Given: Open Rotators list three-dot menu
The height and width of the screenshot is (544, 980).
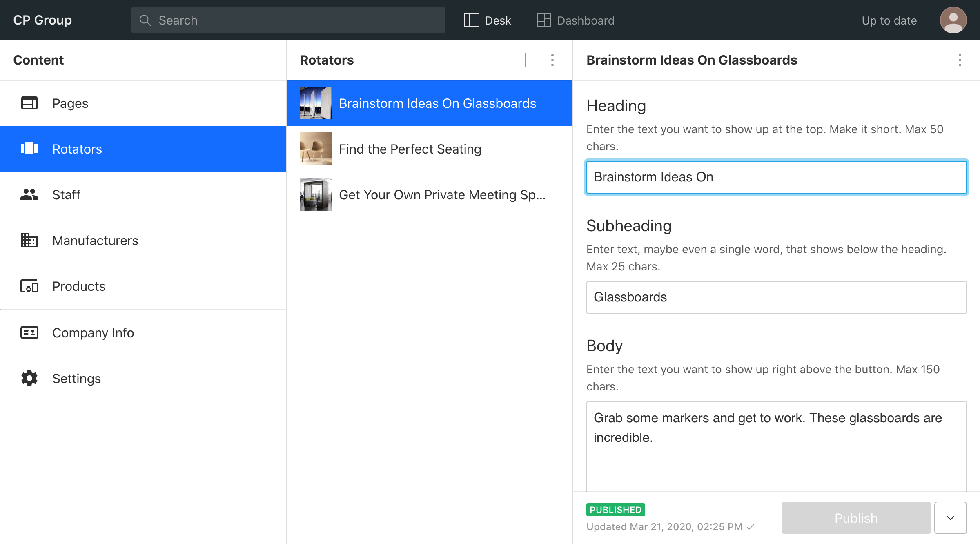Looking at the screenshot, I should coord(552,60).
